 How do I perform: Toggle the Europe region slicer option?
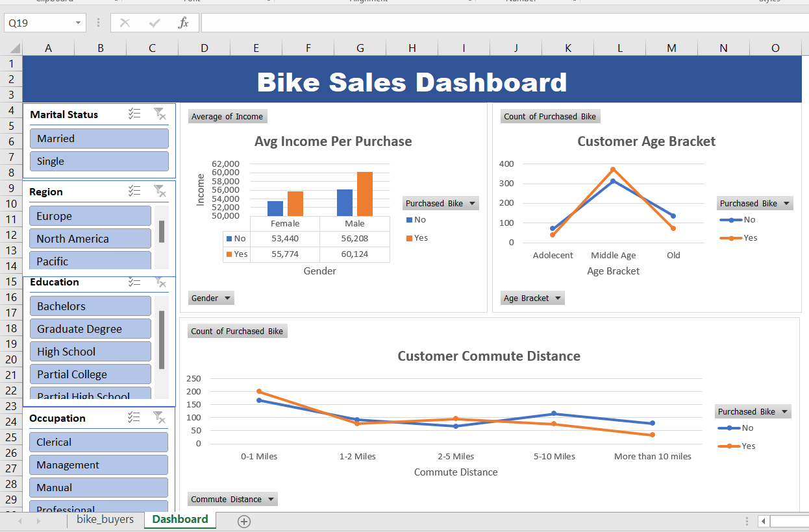click(90, 216)
